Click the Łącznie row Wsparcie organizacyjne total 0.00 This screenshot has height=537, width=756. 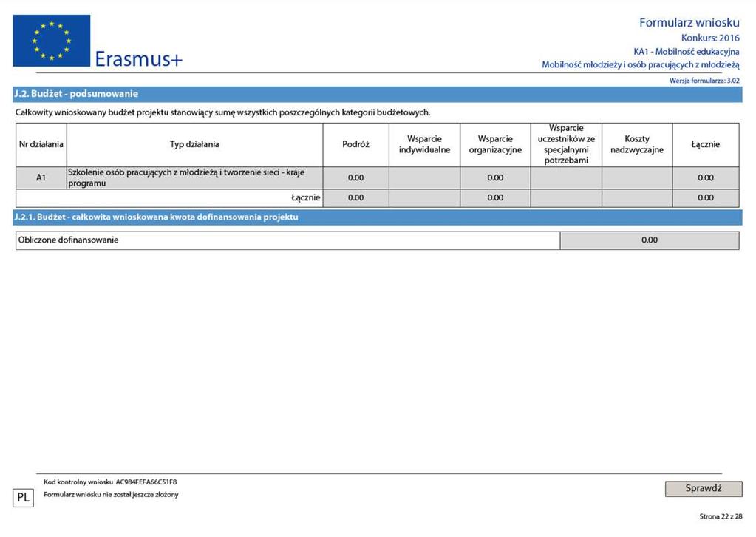click(495, 197)
